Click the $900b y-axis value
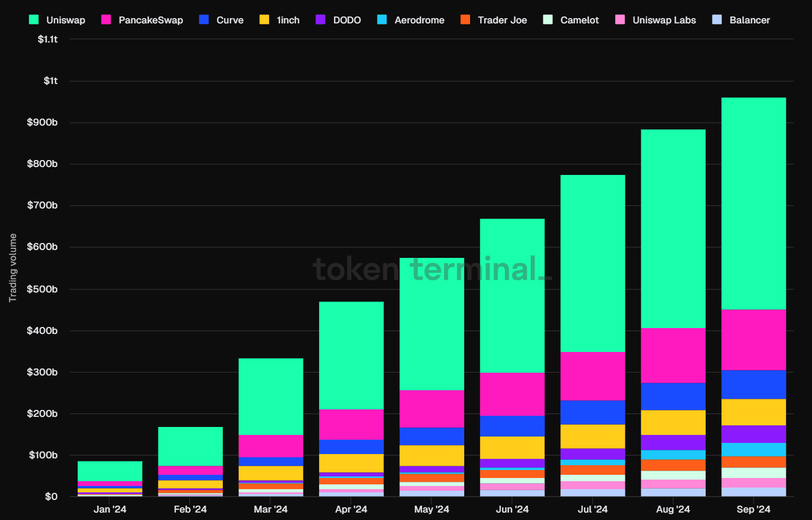812x520 pixels. coord(43,122)
